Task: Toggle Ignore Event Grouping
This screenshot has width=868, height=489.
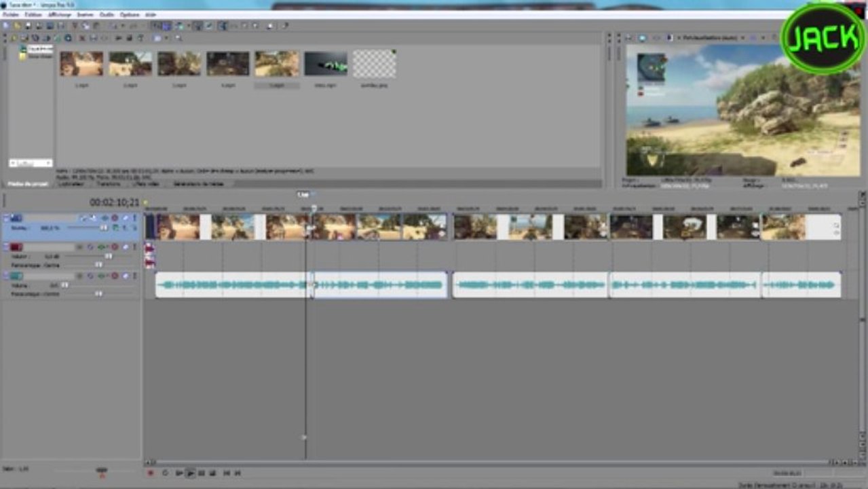Action: (x=208, y=25)
